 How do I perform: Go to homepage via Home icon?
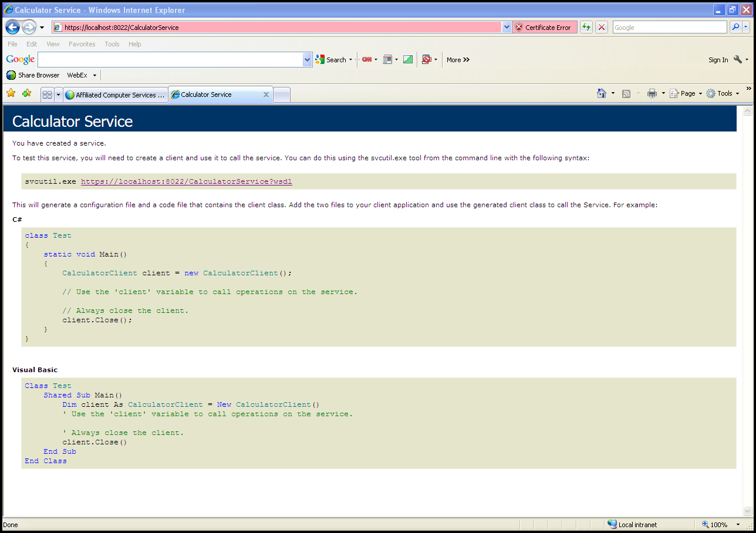pos(603,93)
